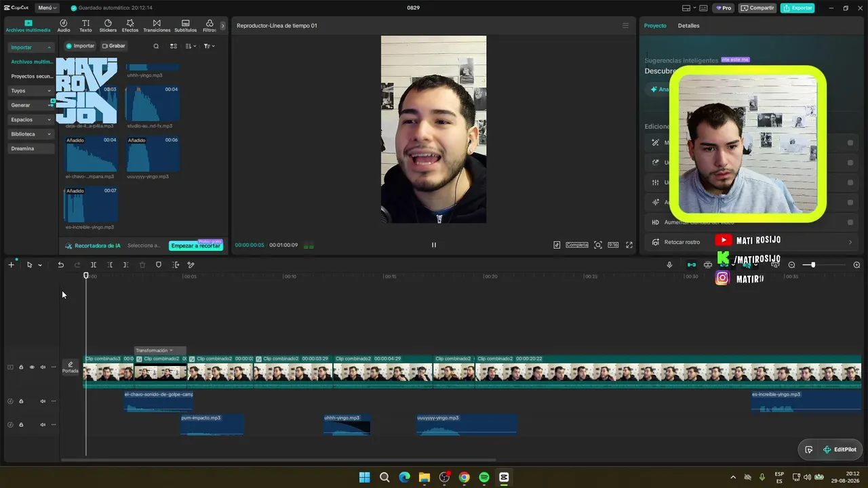Open the Pro upgrade button
Image resolution: width=868 pixels, height=488 pixels.
(724, 8)
